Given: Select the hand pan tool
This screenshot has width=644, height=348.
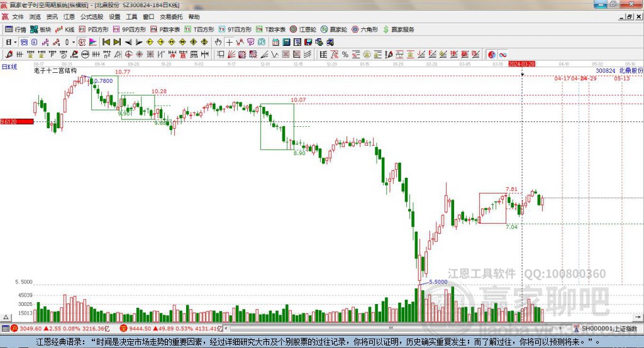Looking at the screenshot, I should tap(218, 42).
